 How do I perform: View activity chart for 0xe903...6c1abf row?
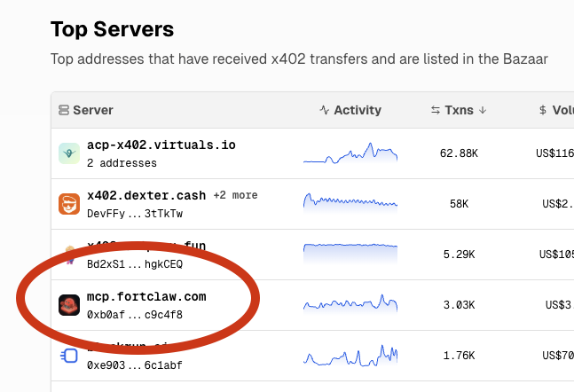pos(350,355)
